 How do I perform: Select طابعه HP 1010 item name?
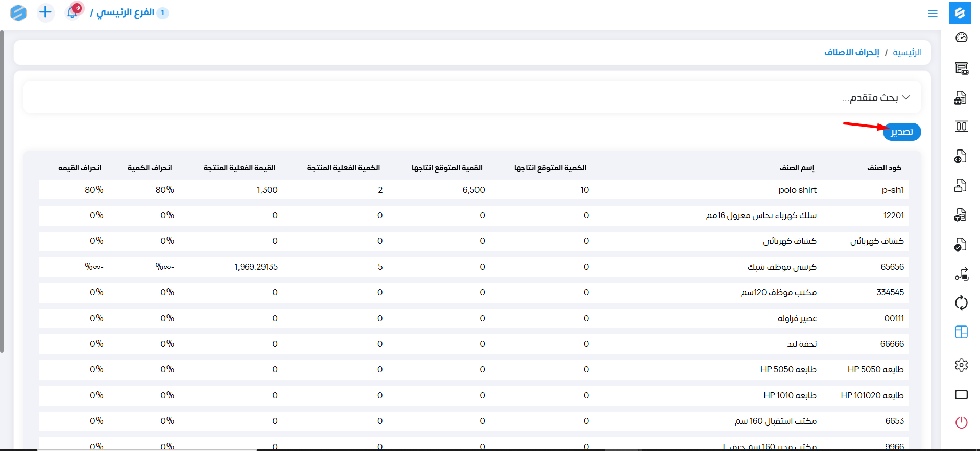pos(790,395)
